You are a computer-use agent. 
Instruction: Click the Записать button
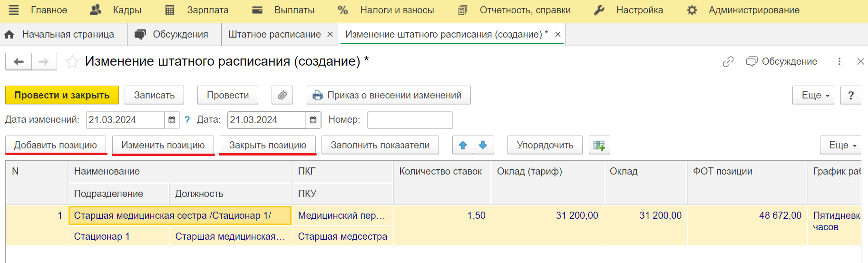(155, 95)
